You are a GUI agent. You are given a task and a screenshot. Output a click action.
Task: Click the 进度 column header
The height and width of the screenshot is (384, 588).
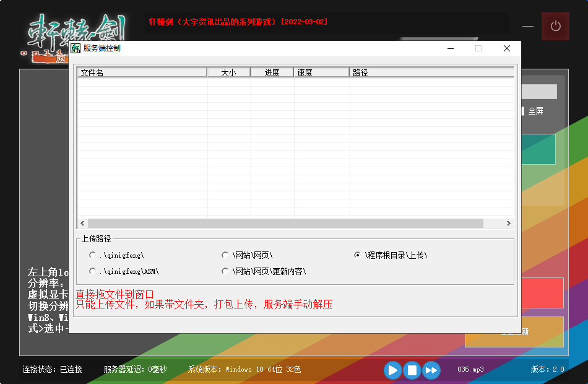pos(272,72)
